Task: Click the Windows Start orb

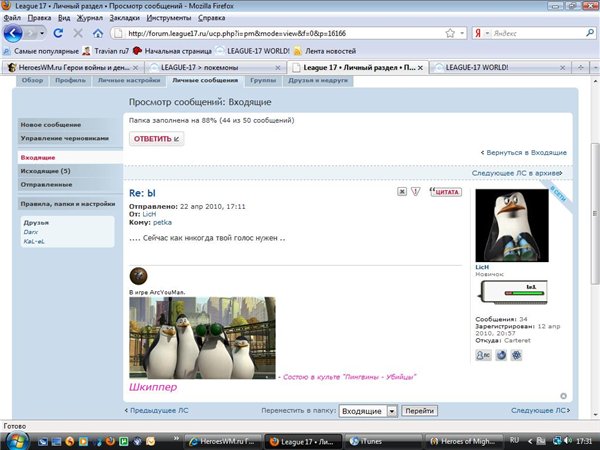Action: 15,441
